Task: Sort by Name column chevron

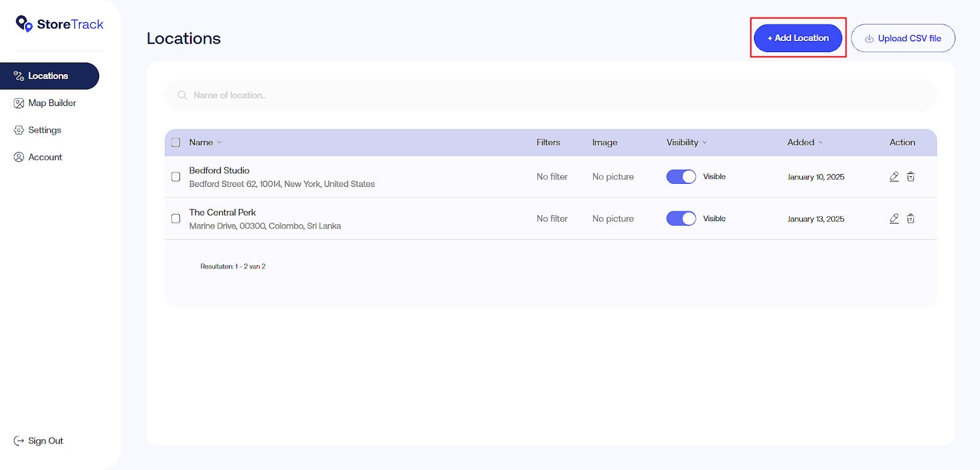Action: pos(219,143)
